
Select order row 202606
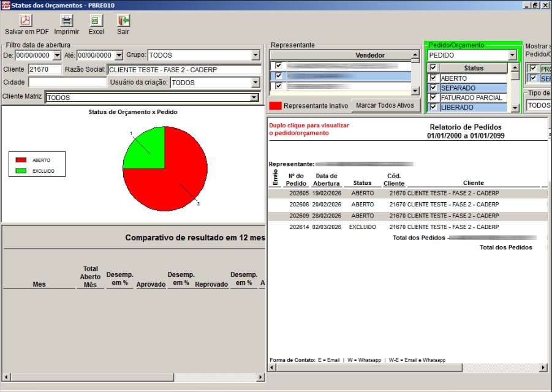click(407, 205)
